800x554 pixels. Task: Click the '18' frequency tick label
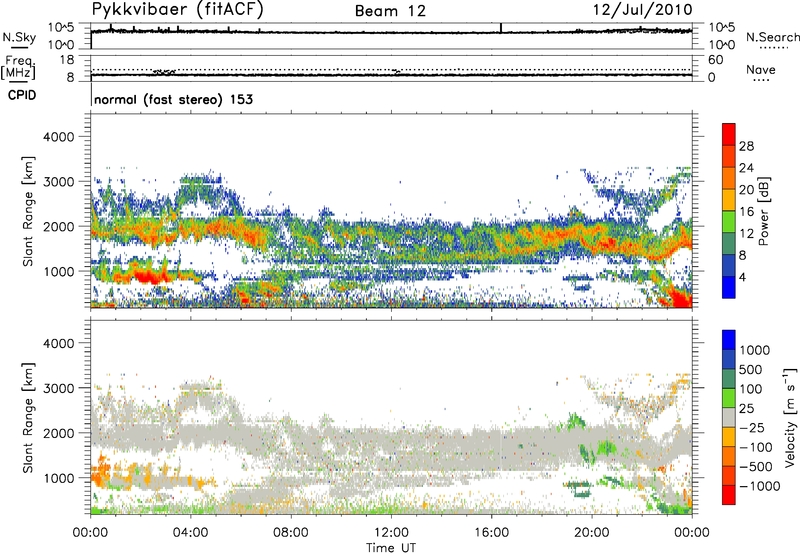point(66,60)
